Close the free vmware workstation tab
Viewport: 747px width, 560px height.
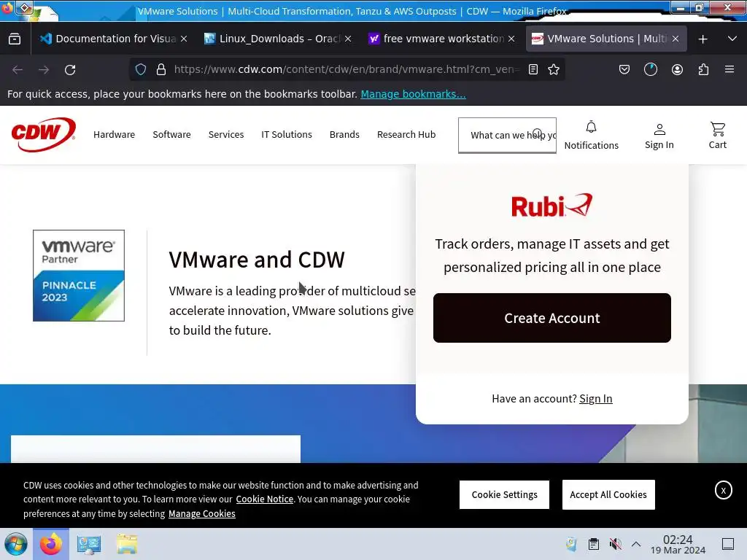coord(511,39)
